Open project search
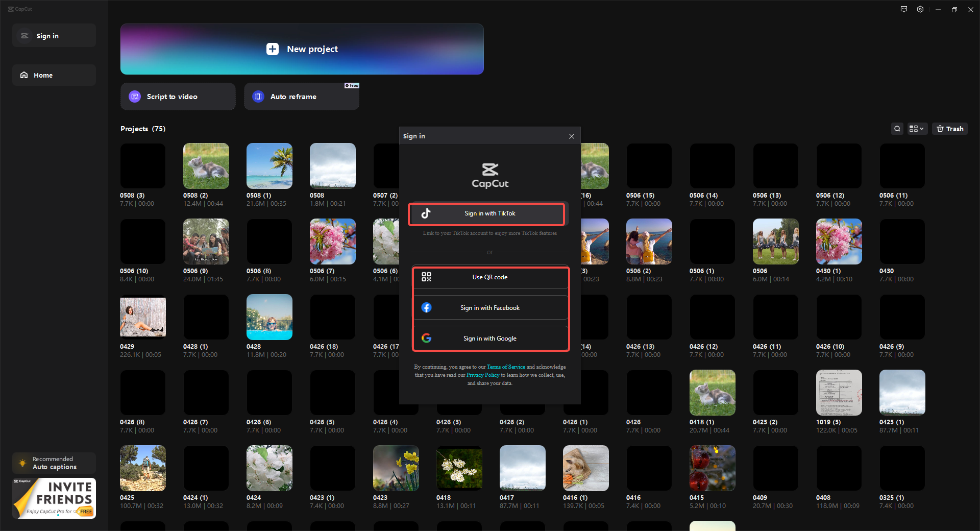980x531 pixels. click(x=897, y=129)
